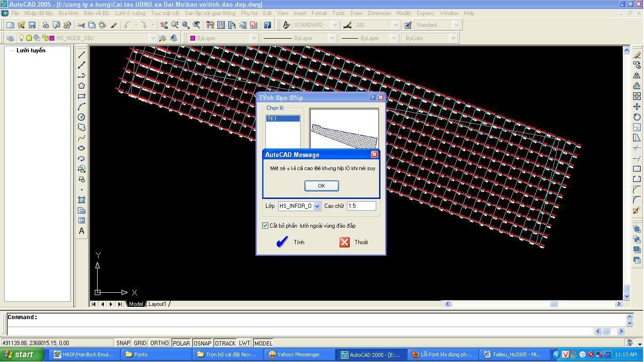Toggle ORTHO mode in status bar
The image size is (644, 362).
click(159, 343)
